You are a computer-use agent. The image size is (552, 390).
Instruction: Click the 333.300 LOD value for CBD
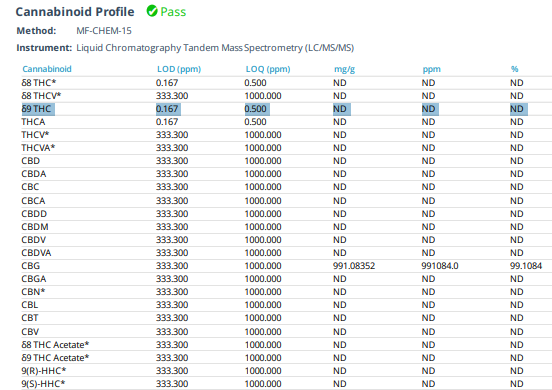[172, 161]
